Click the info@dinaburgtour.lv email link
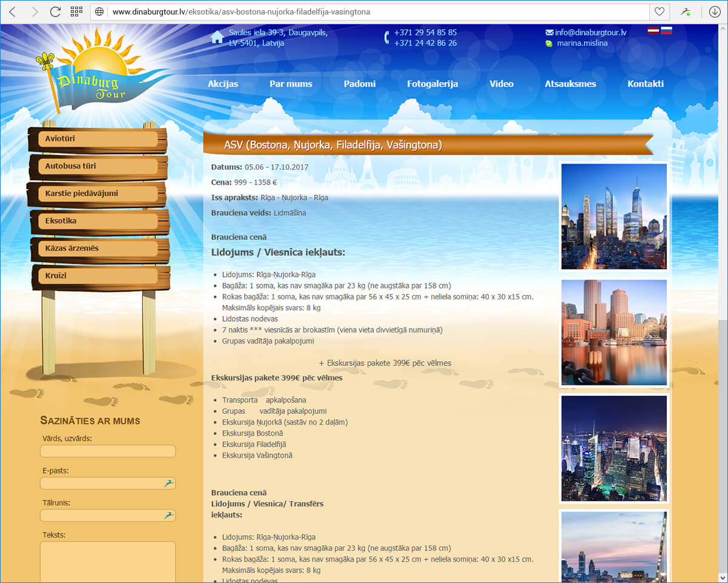Viewport: 728px width, 583px height. 591,33
